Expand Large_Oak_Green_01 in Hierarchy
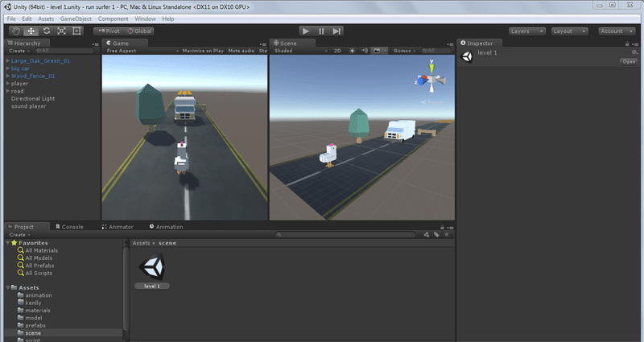The image size is (644, 342). click(7, 60)
